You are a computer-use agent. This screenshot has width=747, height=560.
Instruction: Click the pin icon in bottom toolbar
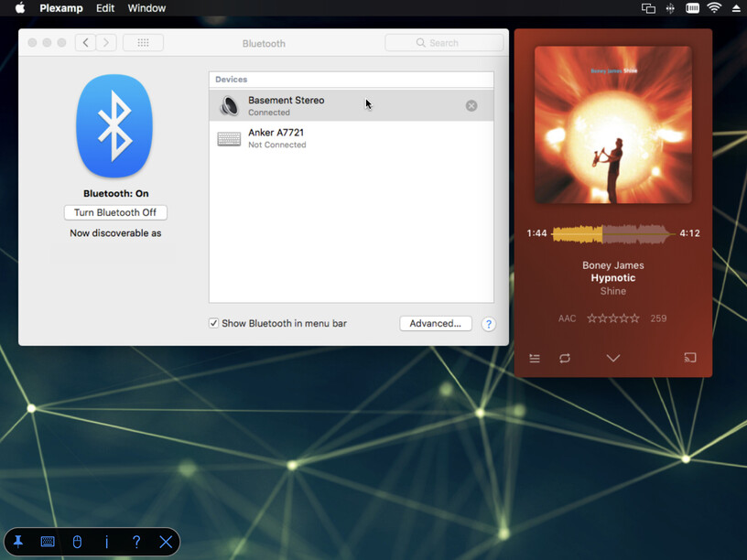[x=18, y=542]
